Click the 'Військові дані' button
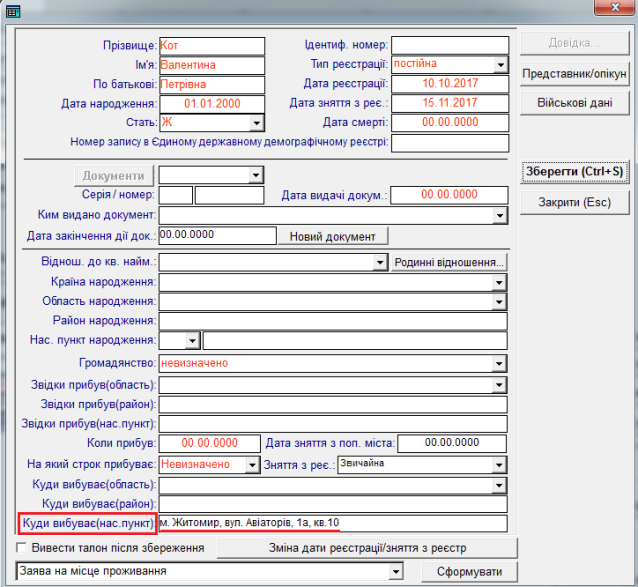638x587 pixels. (x=574, y=103)
